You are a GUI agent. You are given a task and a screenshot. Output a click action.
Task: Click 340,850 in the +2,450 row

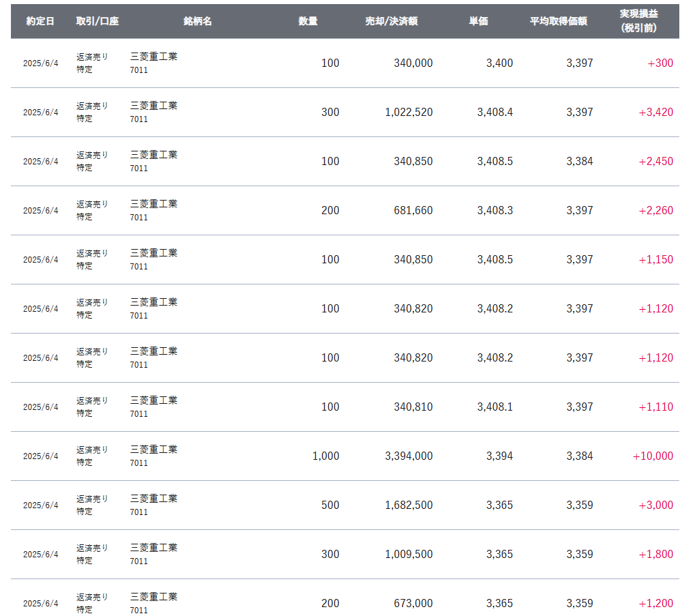[413, 161]
